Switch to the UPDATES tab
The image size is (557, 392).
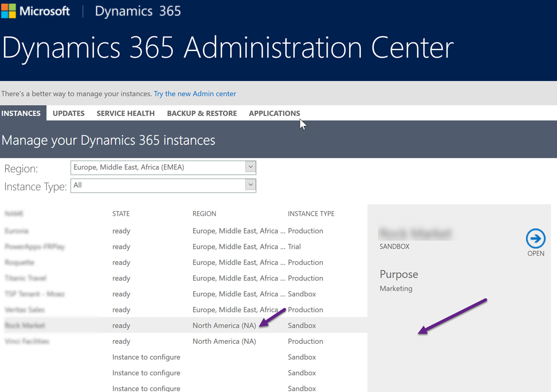click(x=68, y=113)
